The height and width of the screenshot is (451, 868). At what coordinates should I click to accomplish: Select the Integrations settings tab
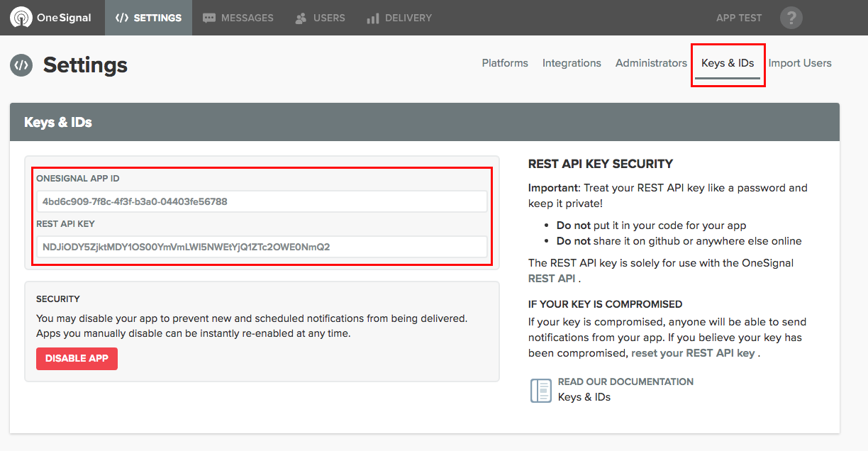click(572, 63)
